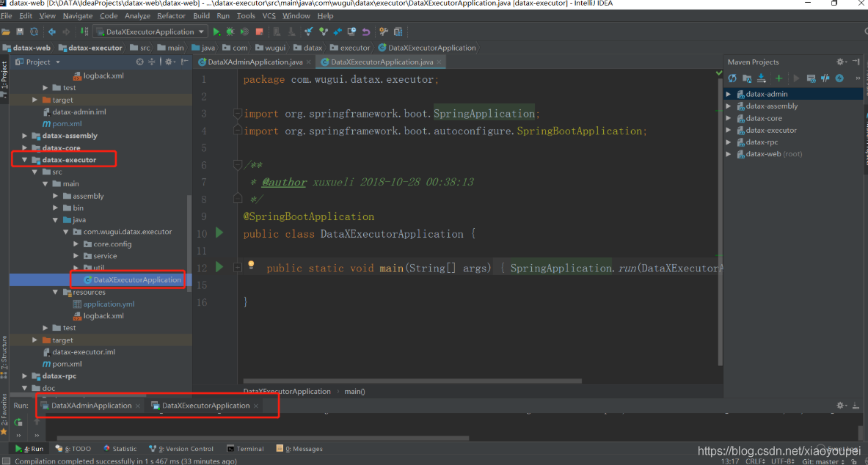The height and width of the screenshot is (465, 868).
Task: Select datax-executor.iml file
Action: tap(79, 352)
